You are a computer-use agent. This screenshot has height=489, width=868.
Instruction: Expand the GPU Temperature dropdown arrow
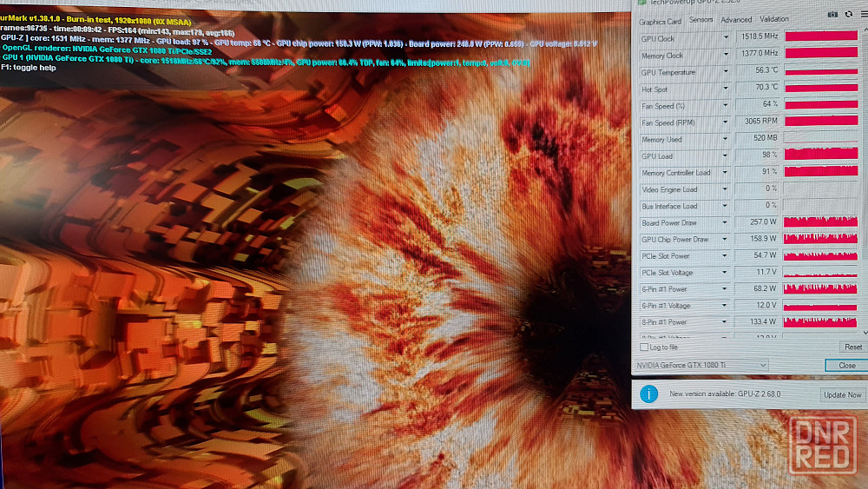point(726,72)
